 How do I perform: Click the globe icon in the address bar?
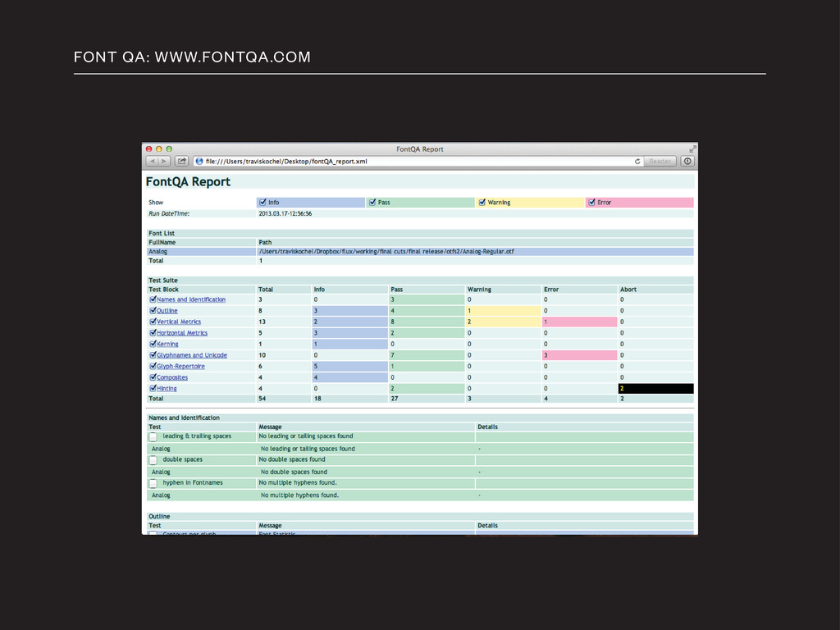coord(199,162)
